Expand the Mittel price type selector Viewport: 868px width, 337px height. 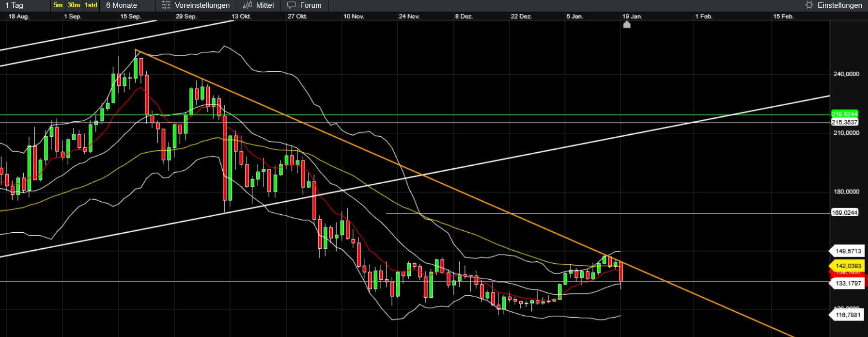[264, 5]
